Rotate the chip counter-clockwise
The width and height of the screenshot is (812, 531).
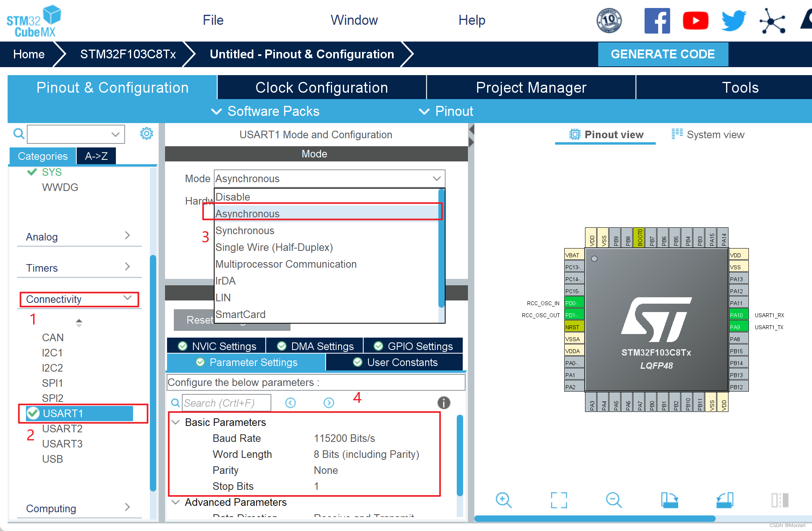click(724, 500)
